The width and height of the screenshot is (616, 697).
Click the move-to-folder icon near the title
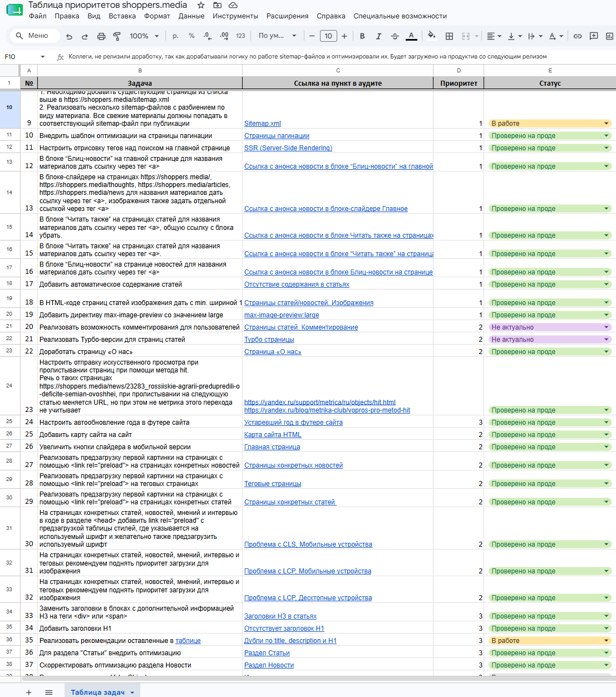(x=217, y=5)
